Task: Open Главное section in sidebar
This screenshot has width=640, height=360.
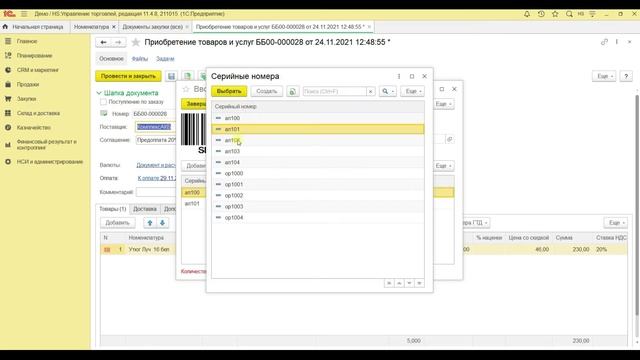Action: click(x=27, y=41)
